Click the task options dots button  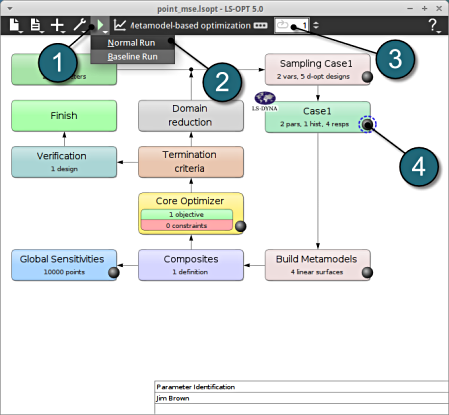click(x=260, y=26)
